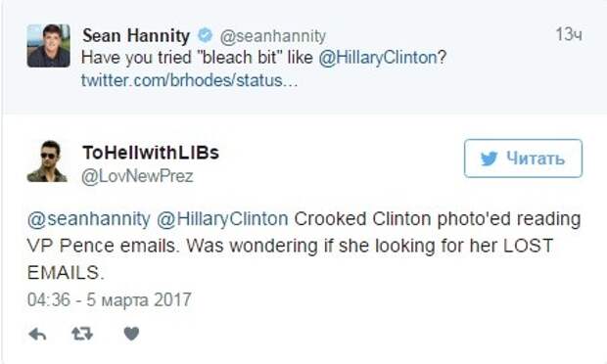Image resolution: width=607 pixels, height=364 pixels.
Task: Open Sean Hannity's profile photo
Action: [x=48, y=46]
